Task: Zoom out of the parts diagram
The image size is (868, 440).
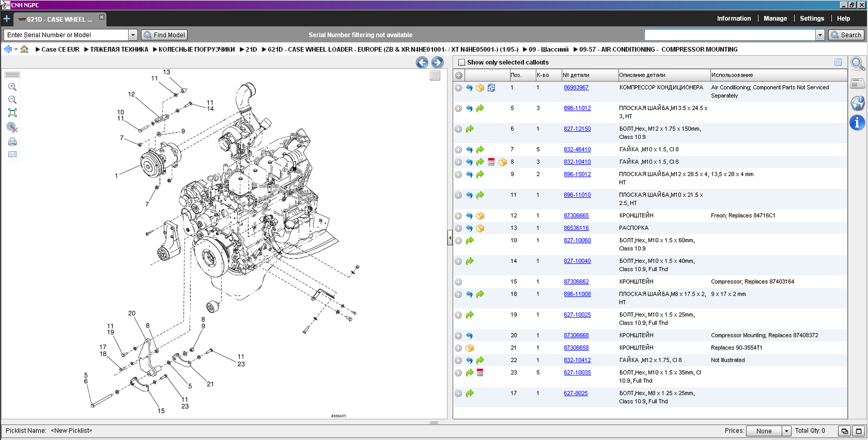Action: point(12,100)
